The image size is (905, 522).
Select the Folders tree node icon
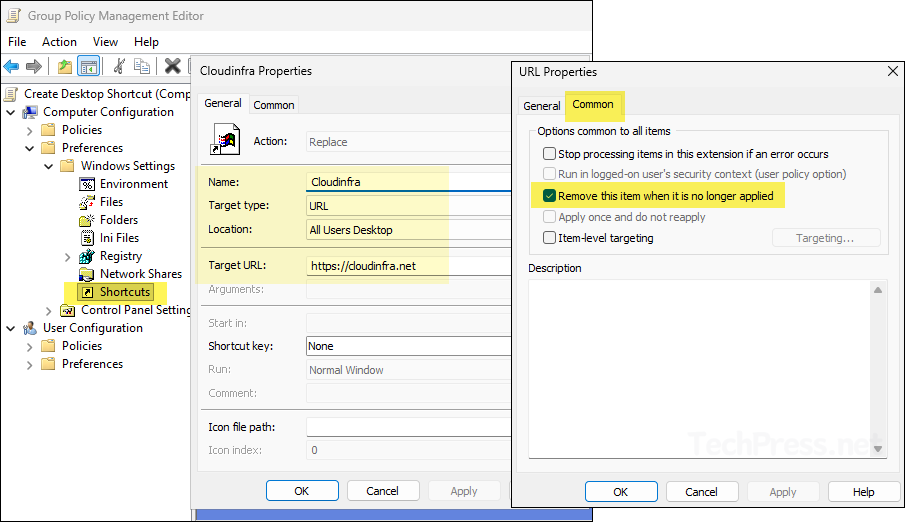pos(87,220)
